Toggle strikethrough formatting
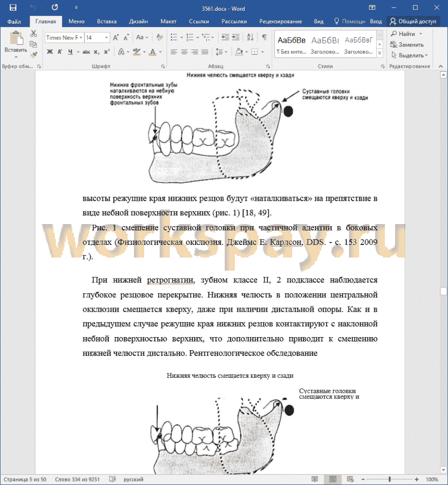This screenshot has width=448, height=485. pyautogui.click(x=86, y=52)
